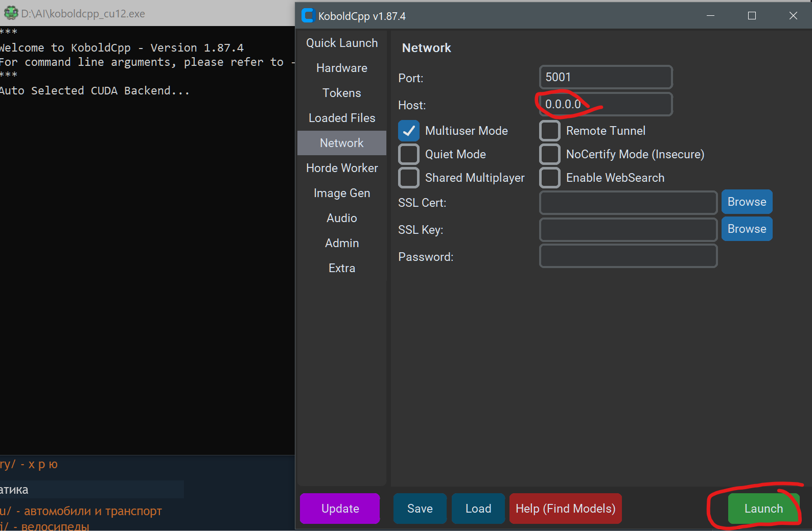The height and width of the screenshot is (531, 812).
Task: Browse for the SSL Cert file
Action: 747,202
